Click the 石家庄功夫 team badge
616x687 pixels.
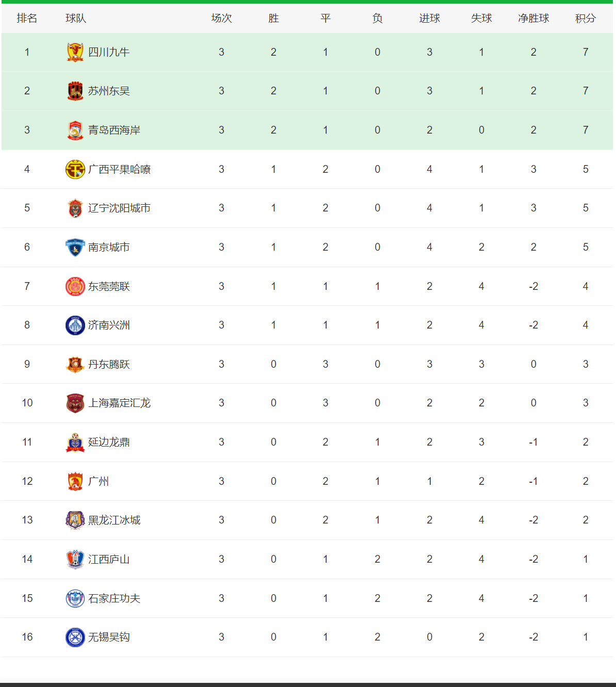(x=75, y=598)
